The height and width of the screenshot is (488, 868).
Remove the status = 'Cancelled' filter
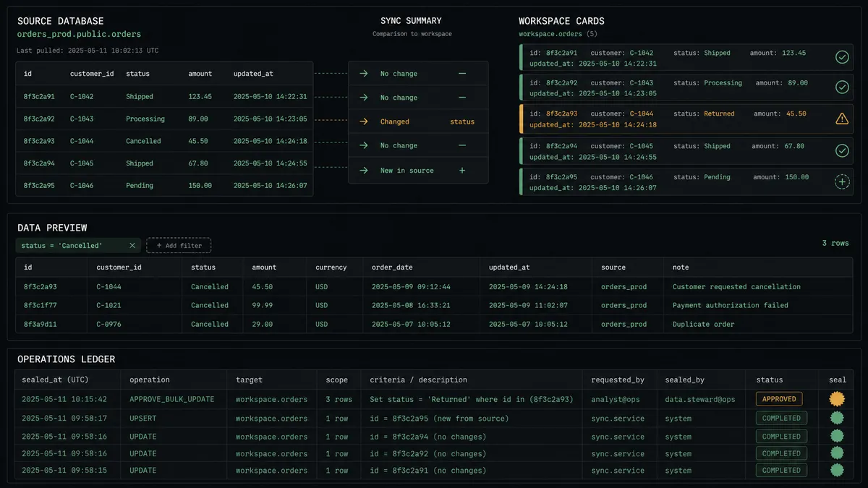pos(132,246)
